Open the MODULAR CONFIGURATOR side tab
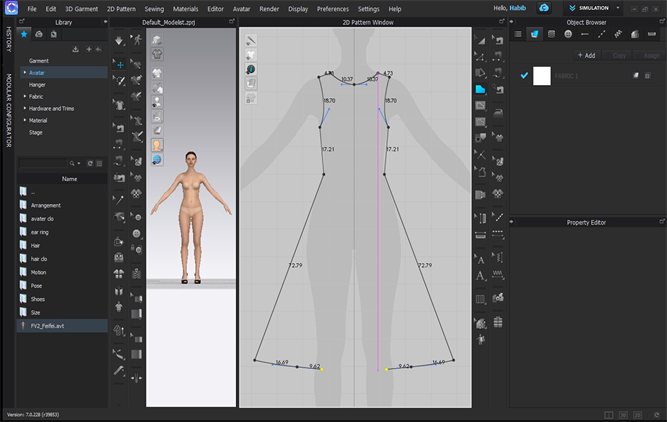The image size is (667, 422). (x=8, y=110)
